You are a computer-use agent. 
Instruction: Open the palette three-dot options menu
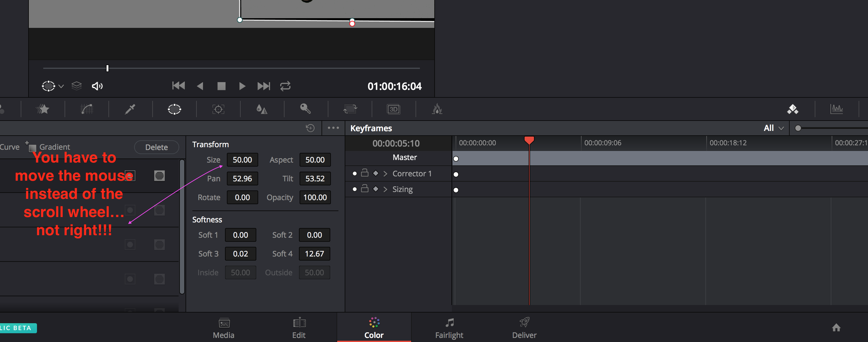point(333,128)
